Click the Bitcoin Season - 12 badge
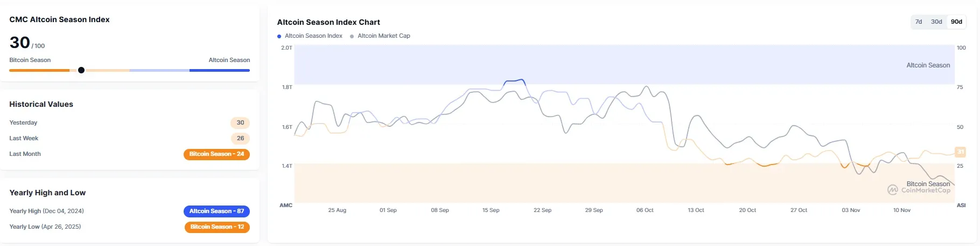 click(217, 227)
